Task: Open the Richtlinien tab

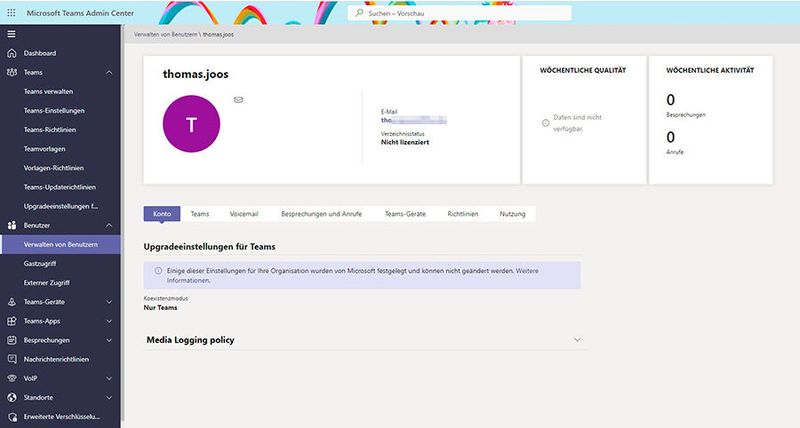Action: click(x=463, y=214)
